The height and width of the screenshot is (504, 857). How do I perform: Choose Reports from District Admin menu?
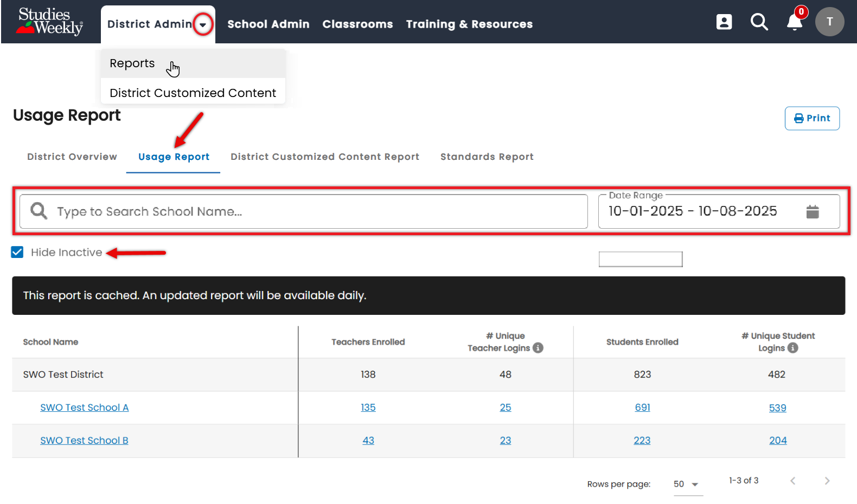tap(193, 63)
